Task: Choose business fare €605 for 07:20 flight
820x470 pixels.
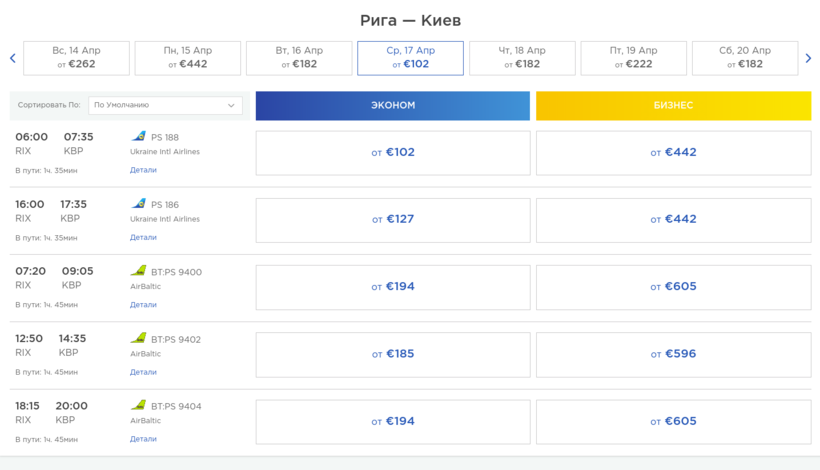Action: [673, 287]
